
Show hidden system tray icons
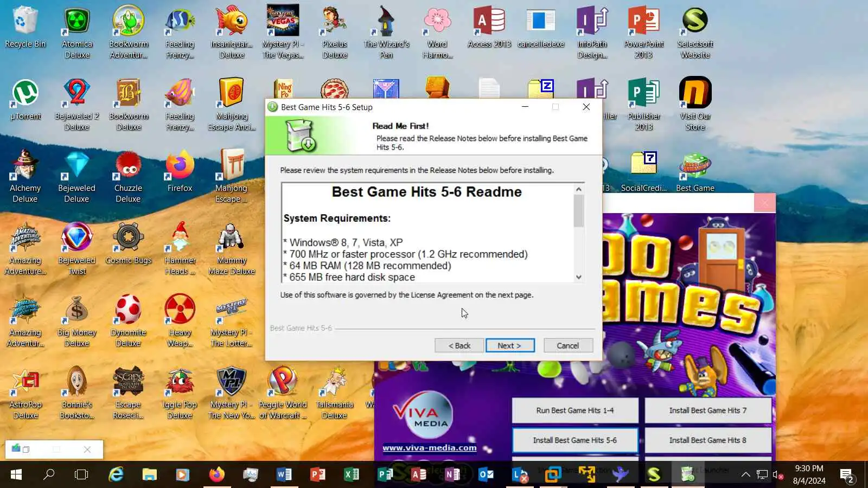click(x=746, y=475)
